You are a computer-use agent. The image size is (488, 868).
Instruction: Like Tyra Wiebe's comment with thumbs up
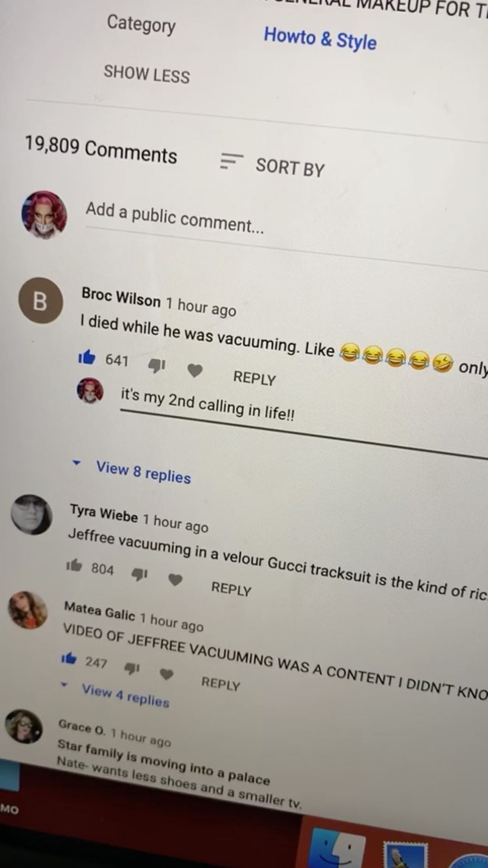74,565
